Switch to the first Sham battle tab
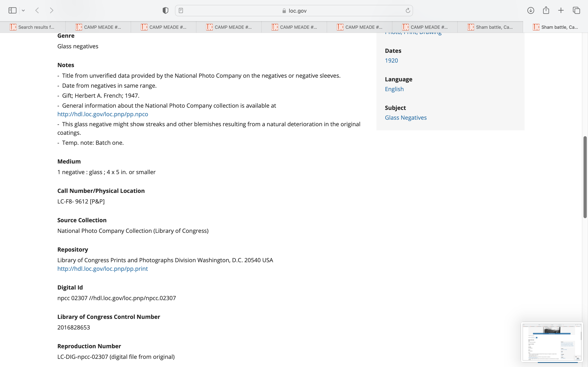Image resolution: width=588 pixels, height=367 pixels. click(x=490, y=27)
